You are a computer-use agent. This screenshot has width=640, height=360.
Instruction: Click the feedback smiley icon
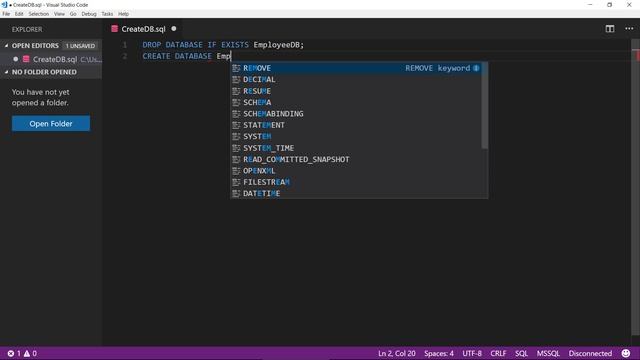[x=626, y=353]
